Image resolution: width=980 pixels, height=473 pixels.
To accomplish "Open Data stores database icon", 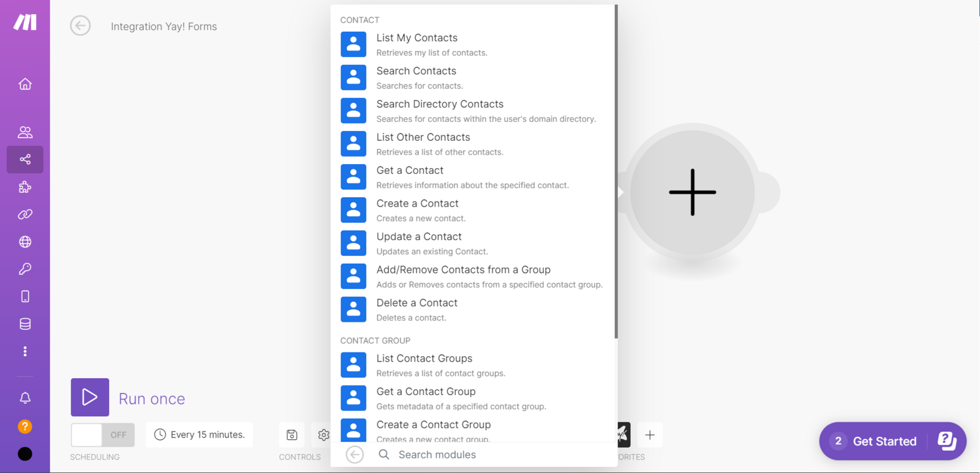I will pyautogui.click(x=25, y=324).
